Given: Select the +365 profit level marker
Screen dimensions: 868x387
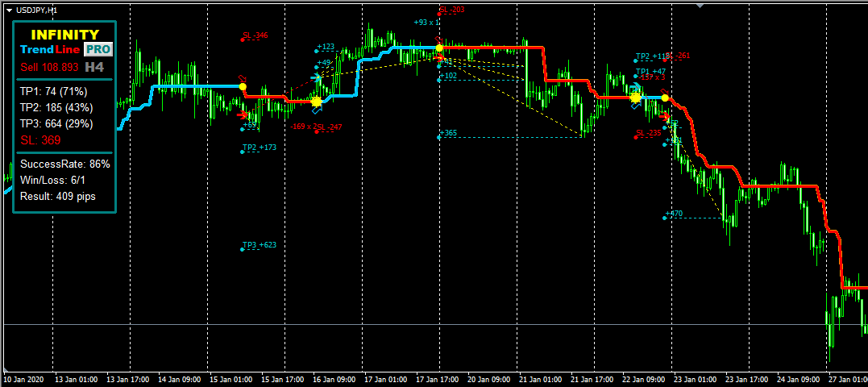Looking at the screenshot, I should click(448, 133).
